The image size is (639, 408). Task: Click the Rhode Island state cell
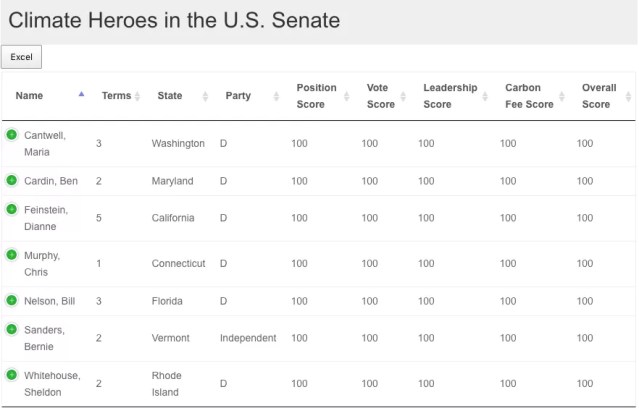[x=167, y=383]
